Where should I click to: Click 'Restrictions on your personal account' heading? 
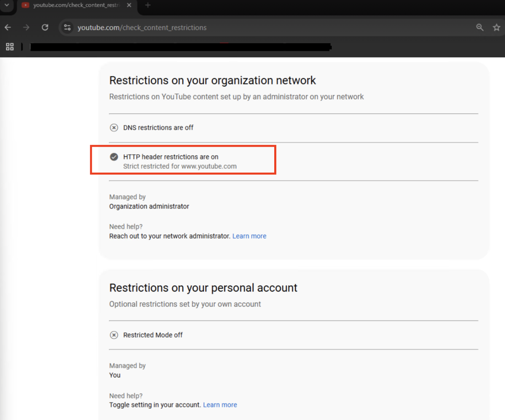(x=203, y=288)
